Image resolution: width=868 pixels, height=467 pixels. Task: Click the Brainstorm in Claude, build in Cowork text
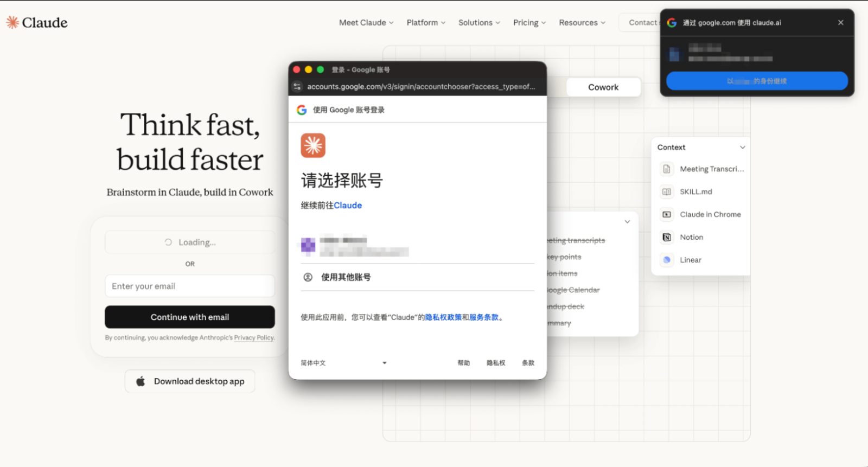point(190,193)
